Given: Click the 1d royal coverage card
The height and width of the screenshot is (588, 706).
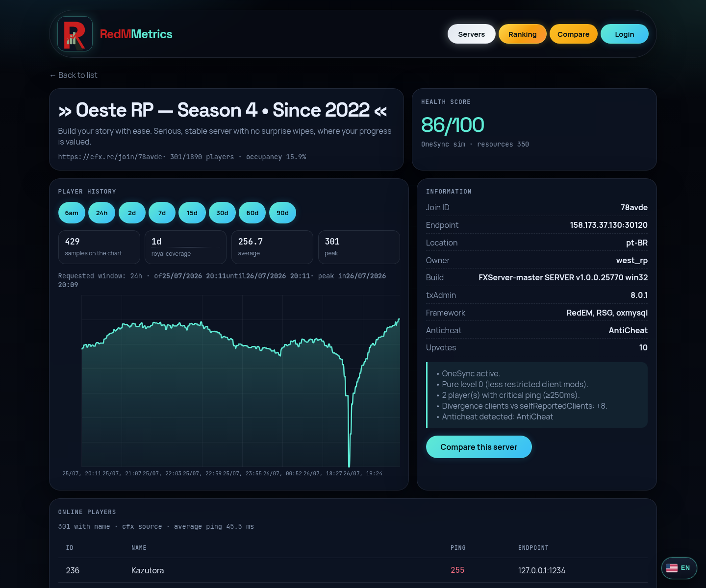Looking at the screenshot, I should (185, 247).
